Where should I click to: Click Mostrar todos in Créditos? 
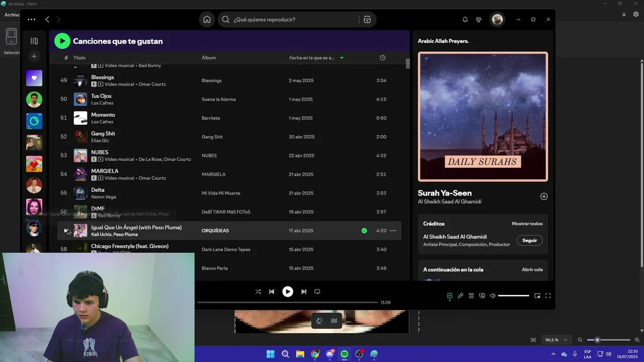point(527,224)
